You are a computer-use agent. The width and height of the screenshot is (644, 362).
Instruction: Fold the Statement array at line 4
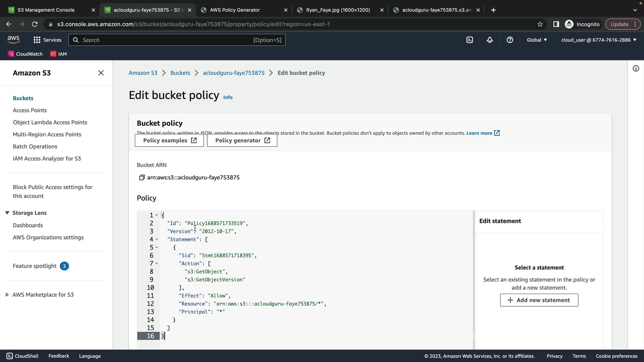point(156,239)
